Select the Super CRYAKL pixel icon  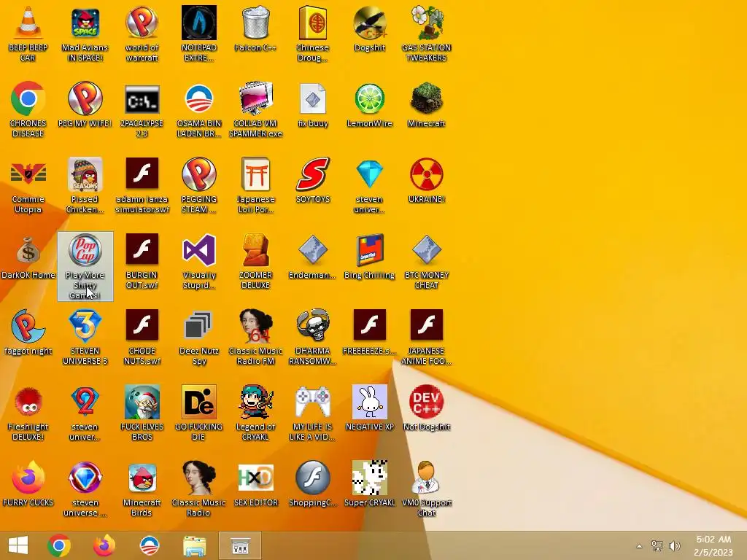pyautogui.click(x=369, y=478)
